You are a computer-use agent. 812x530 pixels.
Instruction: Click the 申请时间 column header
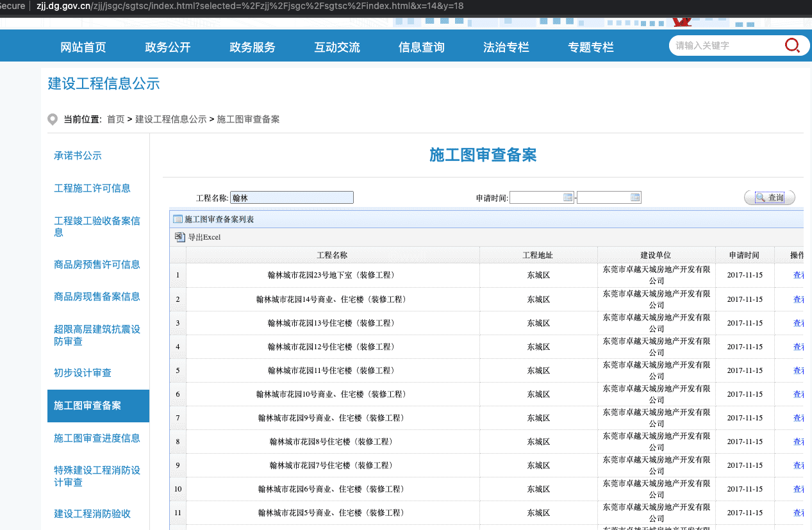pos(745,255)
